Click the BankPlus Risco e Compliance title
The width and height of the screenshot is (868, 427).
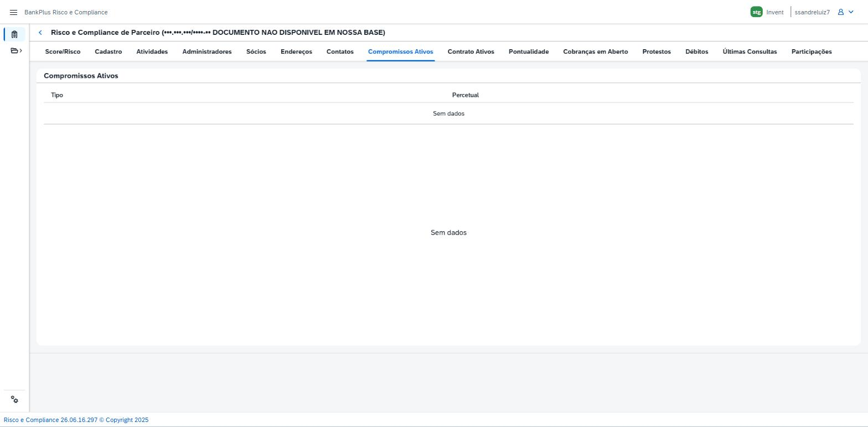66,12
